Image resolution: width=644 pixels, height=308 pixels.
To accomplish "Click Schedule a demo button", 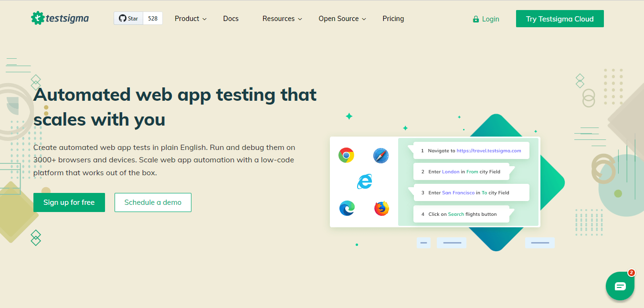I will click(153, 202).
